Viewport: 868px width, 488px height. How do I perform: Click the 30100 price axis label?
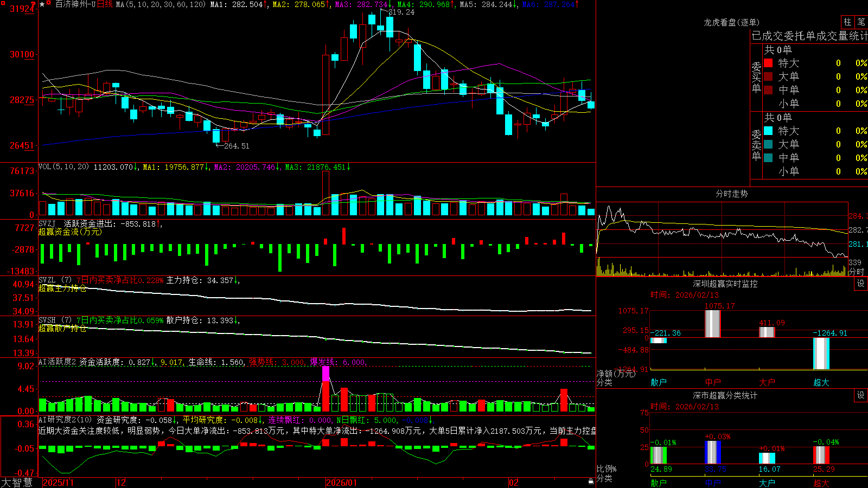[x=22, y=54]
